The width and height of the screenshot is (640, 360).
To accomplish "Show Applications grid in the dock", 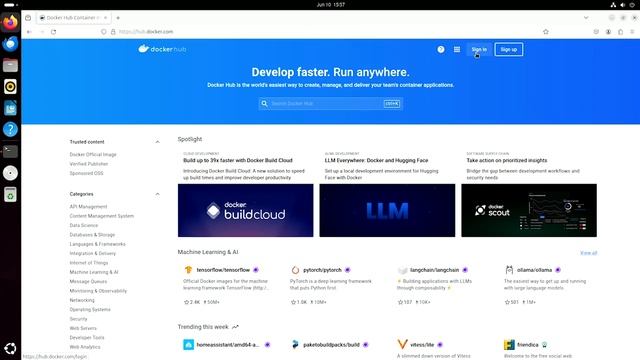I will click(10, 348).
